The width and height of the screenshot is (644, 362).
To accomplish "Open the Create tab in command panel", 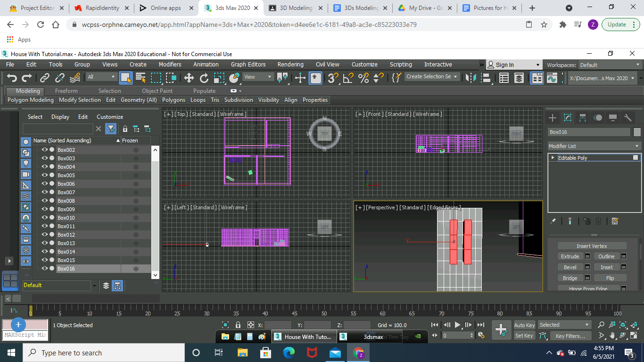I will pyautogui.click(x=553, y=118).
